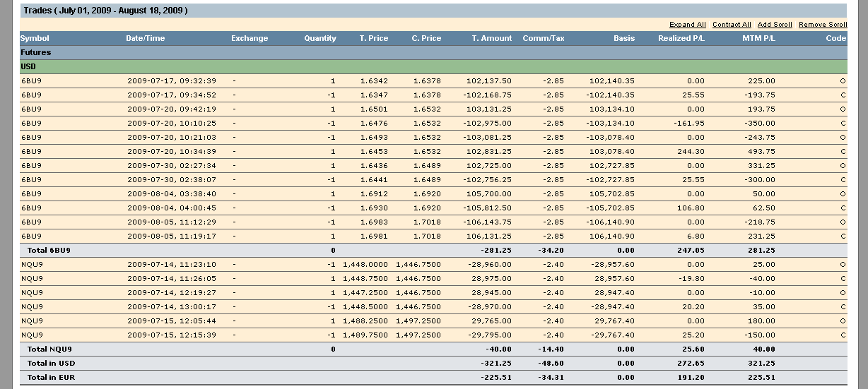Click the Code column header

(x=836, y=38)
